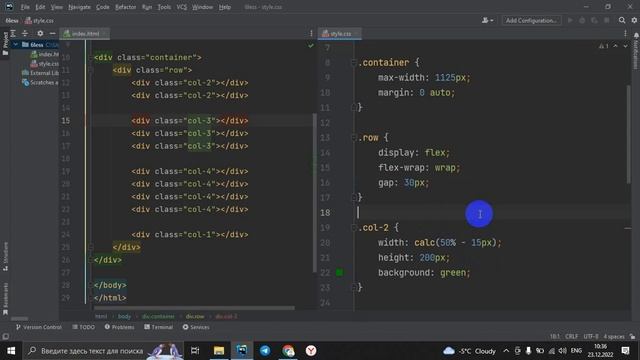The height and width of the screenshot is (360, 640).
Task: Click green checkmark inspection indicator in index.html
Action: point(311,46)
